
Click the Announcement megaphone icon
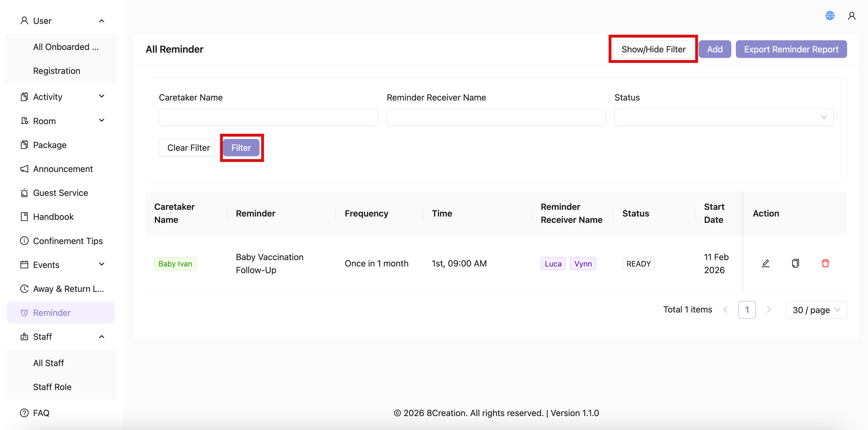[x=24, y=169]
